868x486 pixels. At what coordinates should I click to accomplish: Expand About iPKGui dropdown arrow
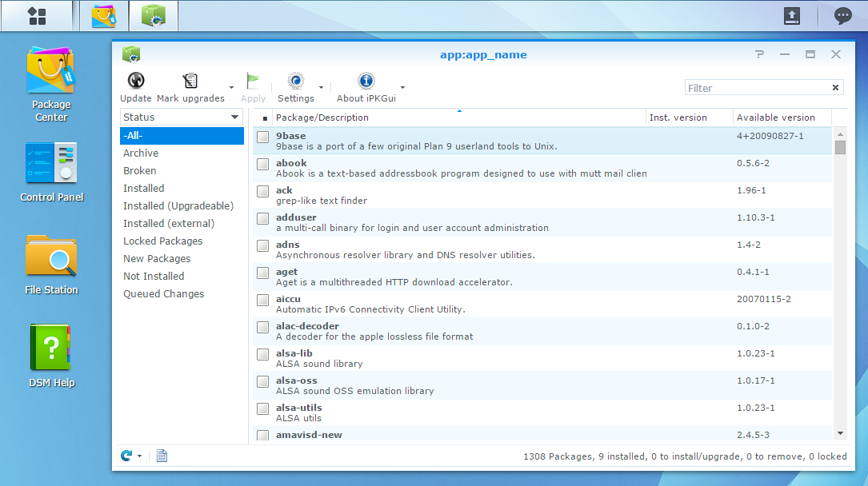click(402, 87)
